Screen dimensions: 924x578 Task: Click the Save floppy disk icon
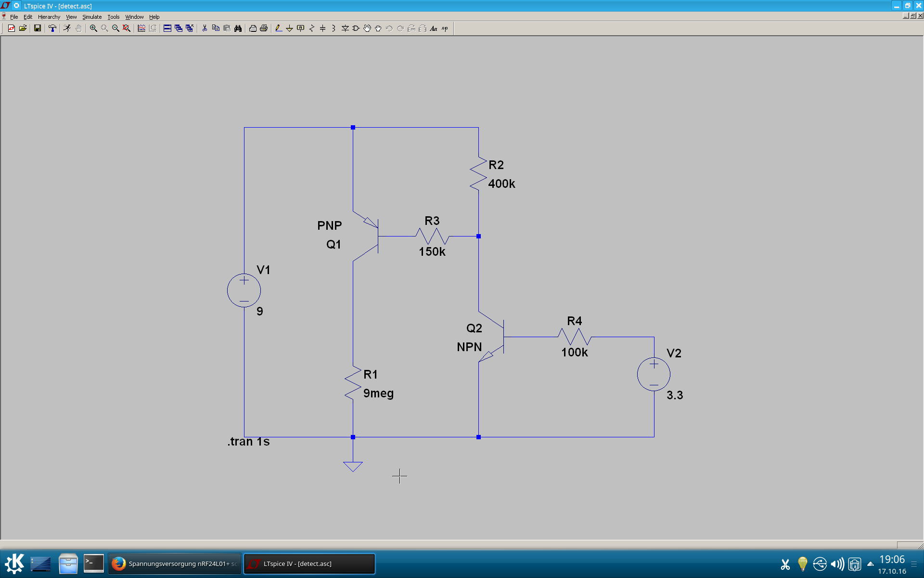point(37,28)
